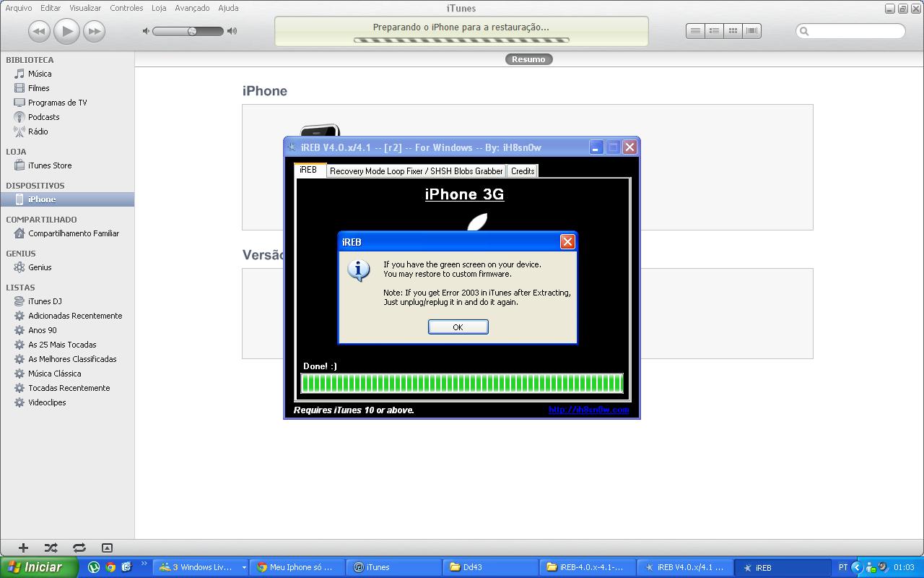Click the iREB green progress bar
Image resolution: width=924 pixels, height=578 pixels.
click(x=461, y=383)
